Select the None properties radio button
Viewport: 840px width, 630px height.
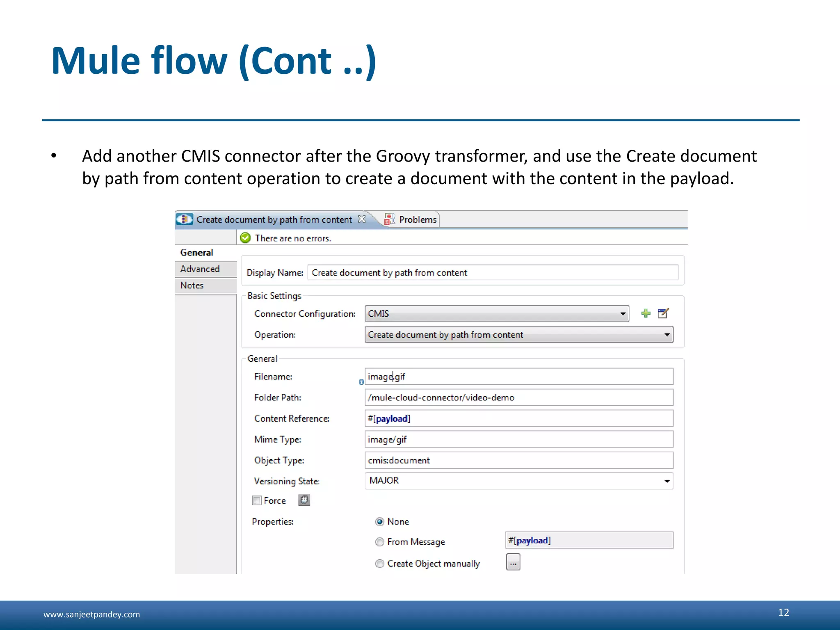(x=380, y=521)
